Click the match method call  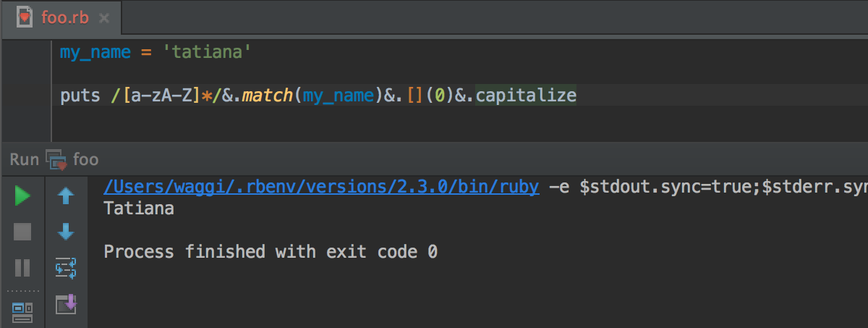tap(268, 96)
